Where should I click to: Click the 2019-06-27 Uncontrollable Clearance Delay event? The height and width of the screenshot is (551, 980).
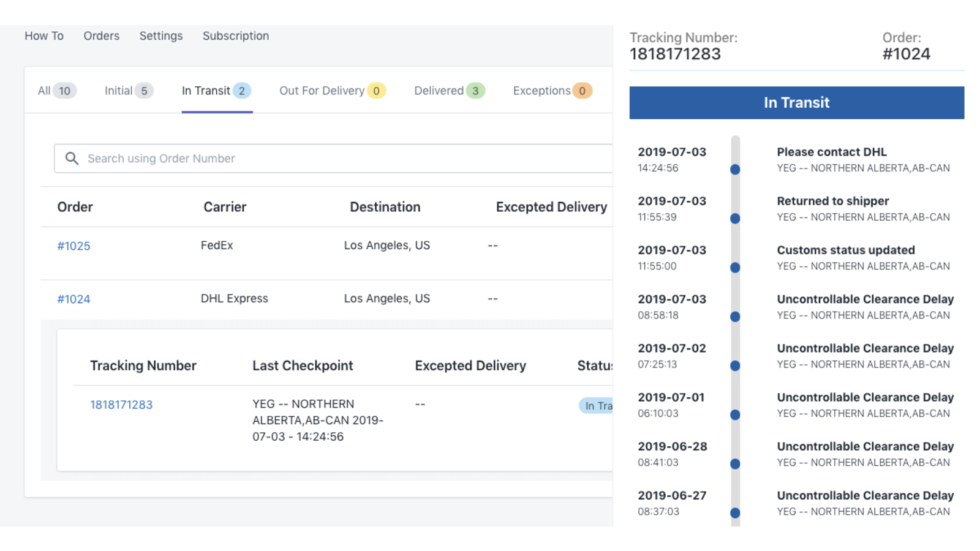point(865,495)
